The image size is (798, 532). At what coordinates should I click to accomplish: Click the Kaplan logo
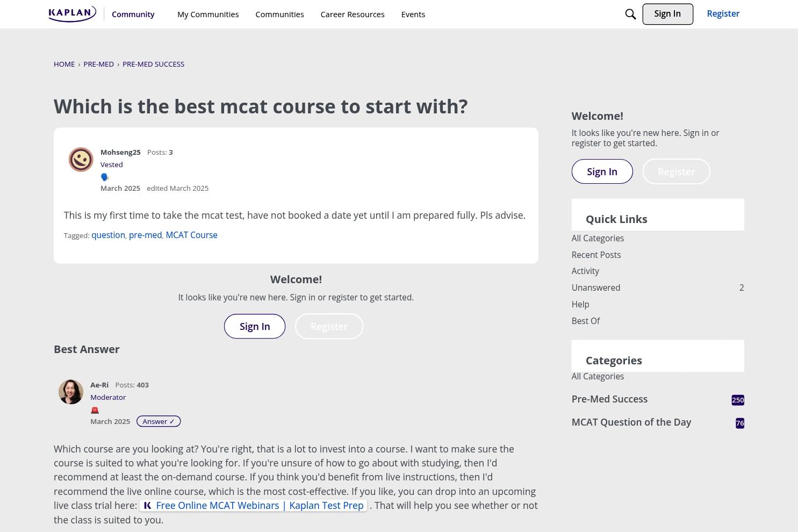(72, 14)
